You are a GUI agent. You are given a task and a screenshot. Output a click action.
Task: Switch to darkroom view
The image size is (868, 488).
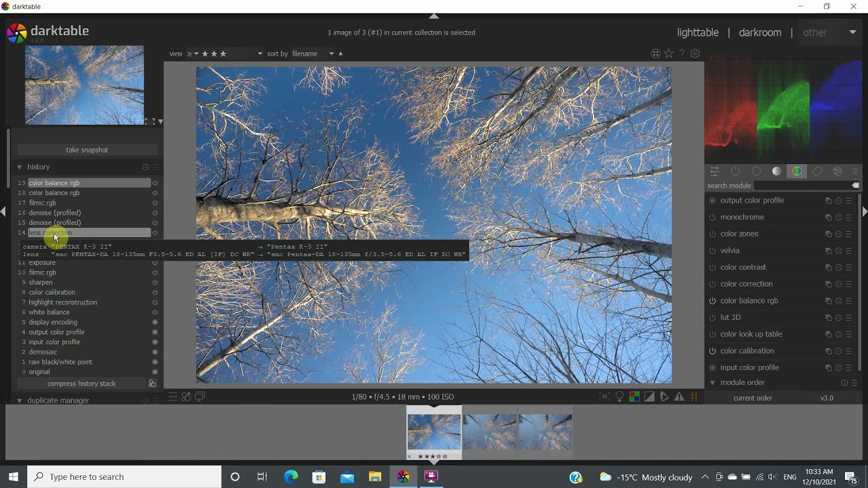point(760,33)
